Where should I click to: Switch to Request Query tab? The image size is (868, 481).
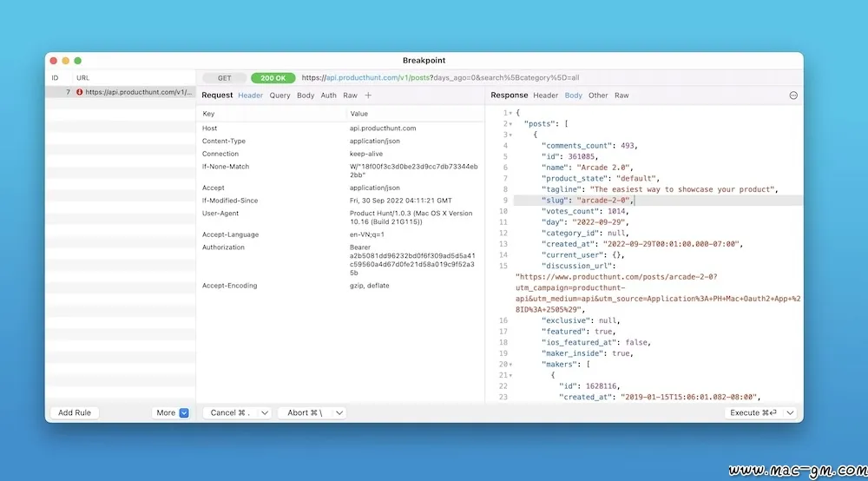click(279, 96)
